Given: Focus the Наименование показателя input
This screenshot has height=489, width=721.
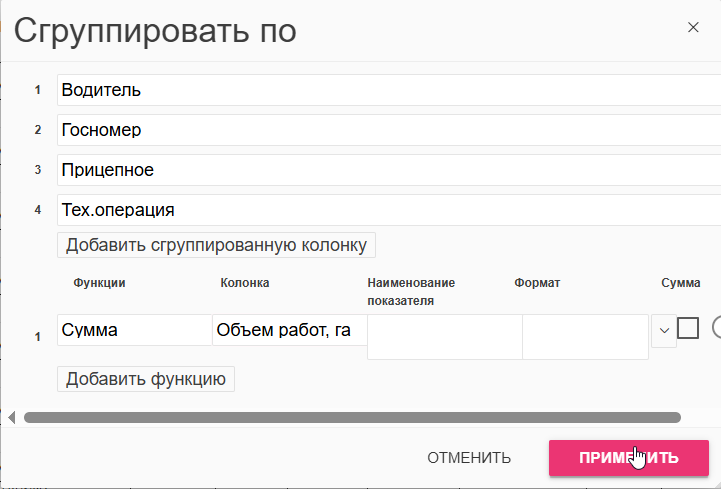Looking at the screenshot, I should (444, 337).
